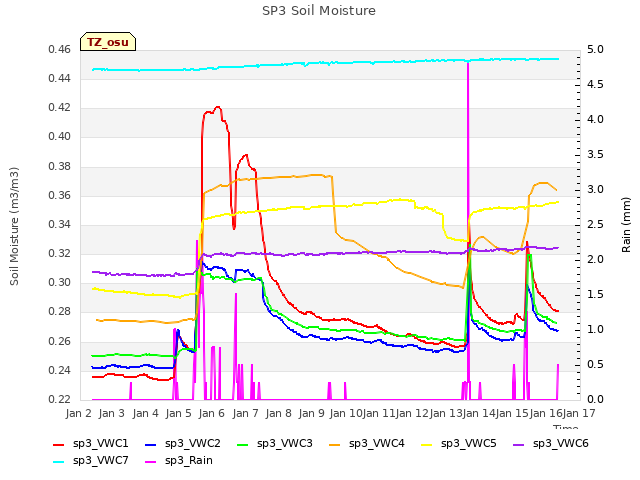Toggle sp3_VWC5 legend entry
This screenshot has height=480, width=640.
pos(459,444)
